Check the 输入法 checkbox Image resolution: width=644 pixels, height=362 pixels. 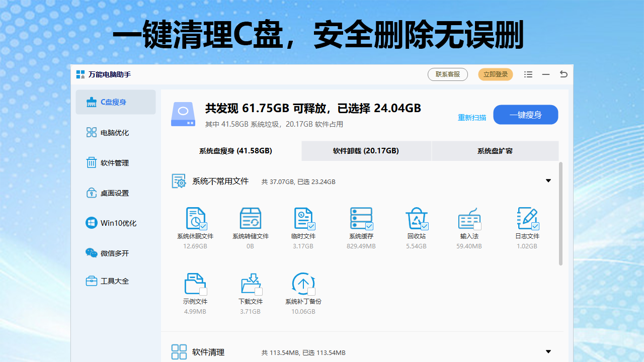tap(477, 226)
